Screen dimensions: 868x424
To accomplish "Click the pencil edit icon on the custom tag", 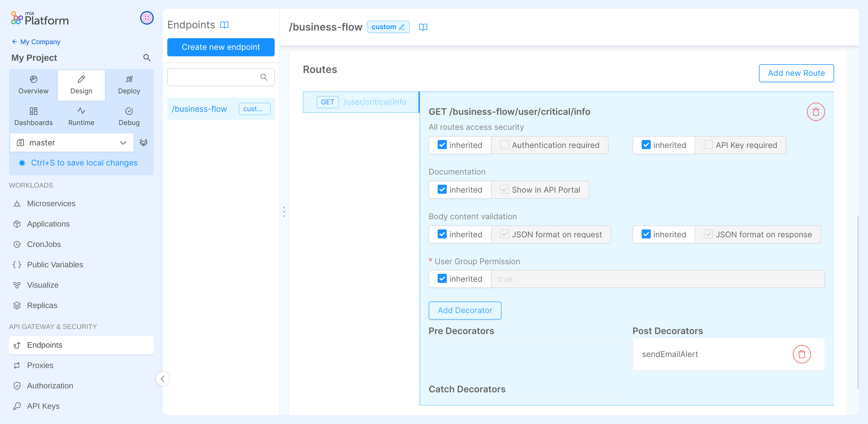I will click(402, 27).
